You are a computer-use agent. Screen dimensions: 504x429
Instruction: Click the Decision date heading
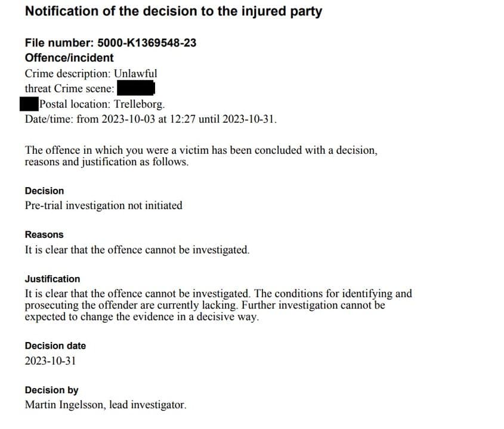click(x=55, y=346)
